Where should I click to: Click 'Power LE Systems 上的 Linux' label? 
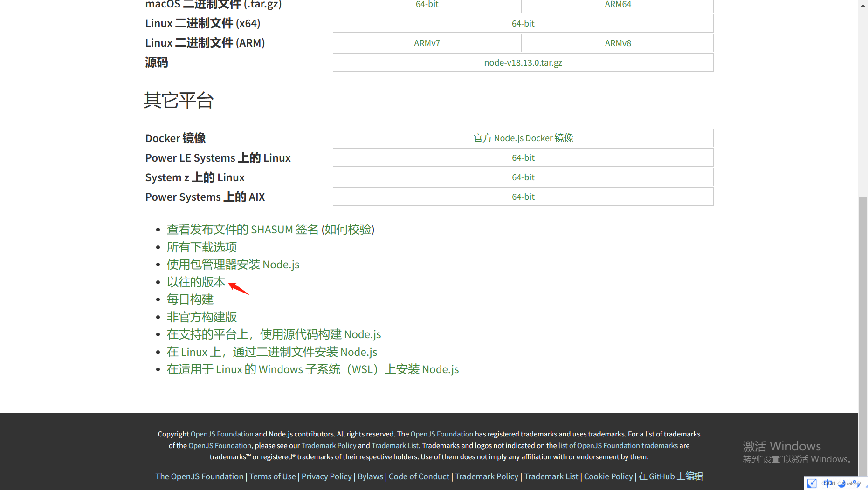pyautogui.click(x=218, y=158)
